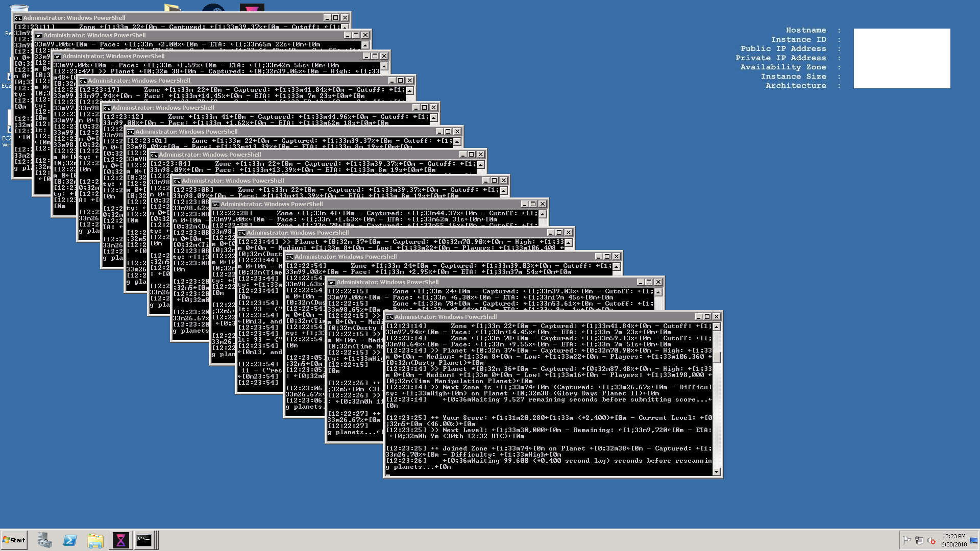Open the calendar by clicking the taskbar clock
This screenshot has height=551, width=980.
pos(953,540)
